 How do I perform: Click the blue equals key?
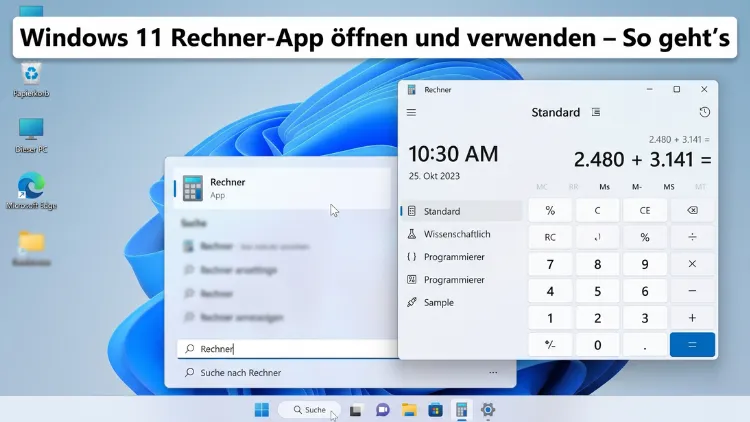coord(692,344)
